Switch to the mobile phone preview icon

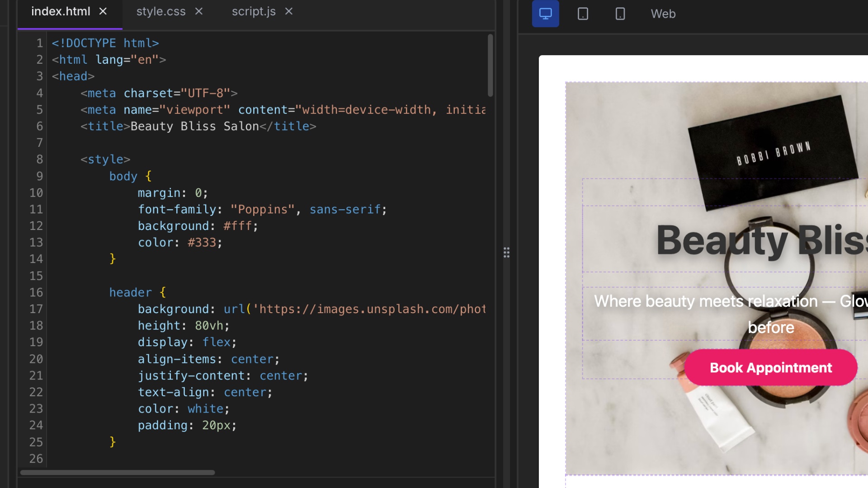pos(620,14)
